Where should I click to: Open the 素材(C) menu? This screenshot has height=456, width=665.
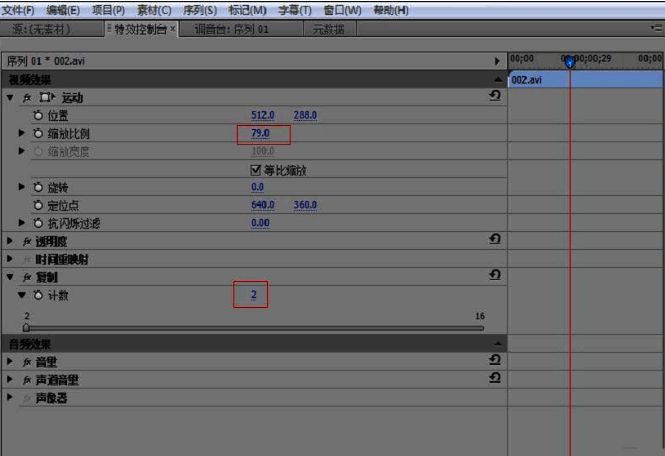154,10
